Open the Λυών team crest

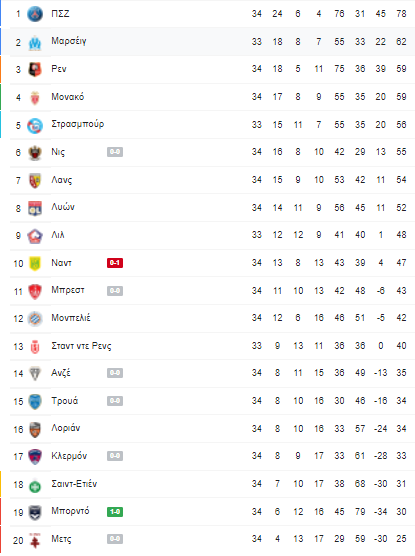(35, 208)
